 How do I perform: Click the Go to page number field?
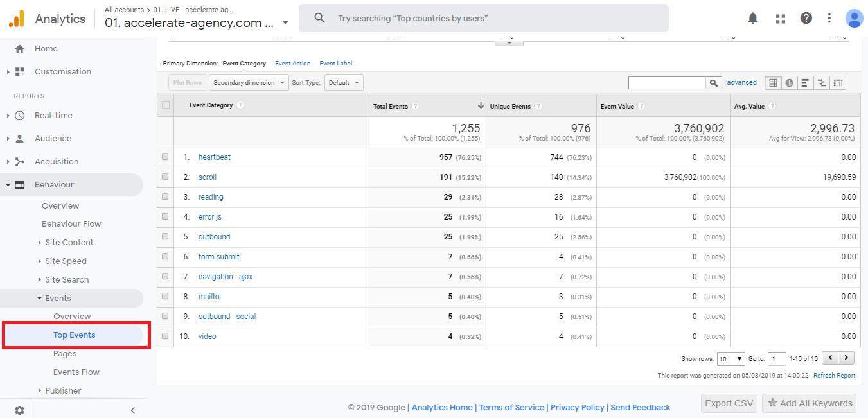coord(776,359)
